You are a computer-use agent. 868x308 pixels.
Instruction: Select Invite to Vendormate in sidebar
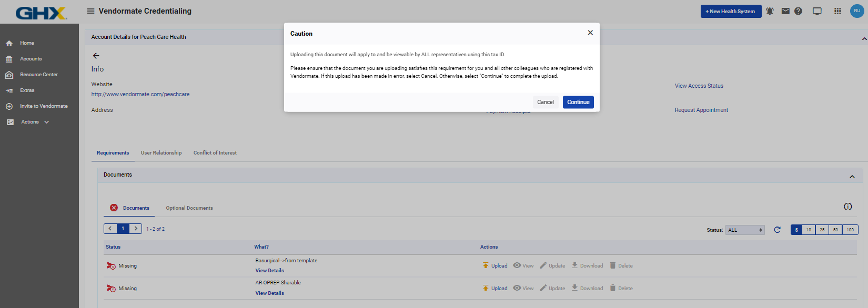(44, 106)
